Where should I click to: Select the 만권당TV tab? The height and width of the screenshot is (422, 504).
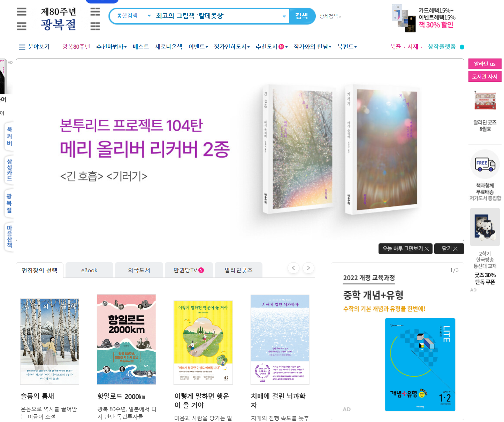pos(189,270)
